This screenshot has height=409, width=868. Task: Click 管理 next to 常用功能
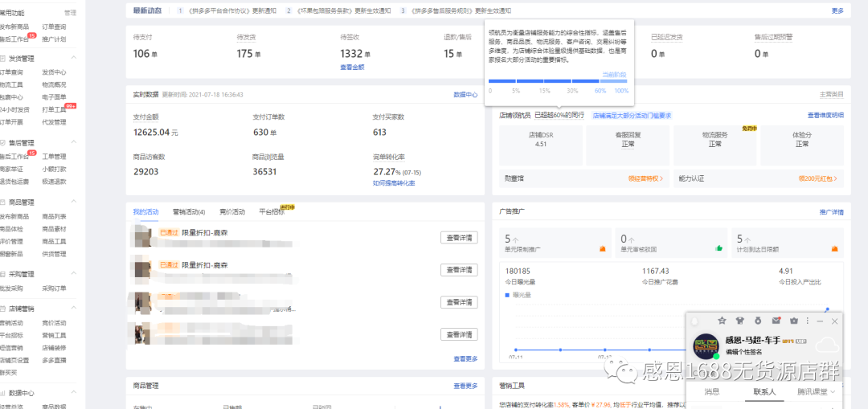pos(70,13)
